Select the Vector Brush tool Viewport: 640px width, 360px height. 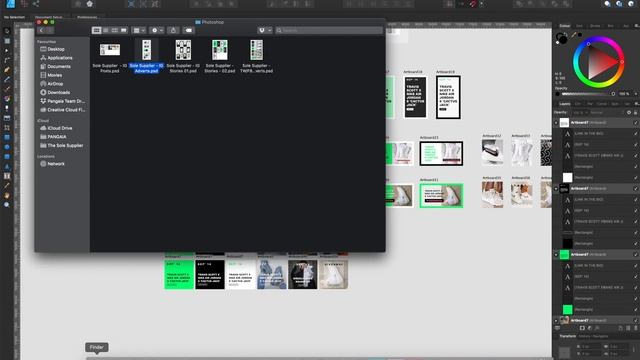7,89
